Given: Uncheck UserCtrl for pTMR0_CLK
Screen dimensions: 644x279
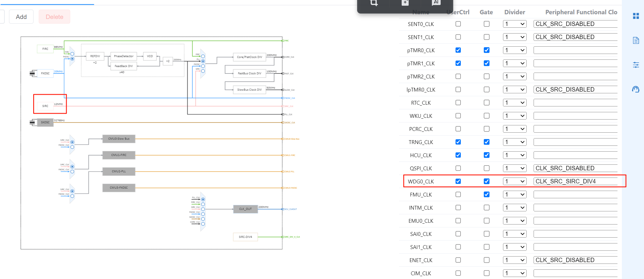Looking at the screenshot, I should click(x=458, y=50).
